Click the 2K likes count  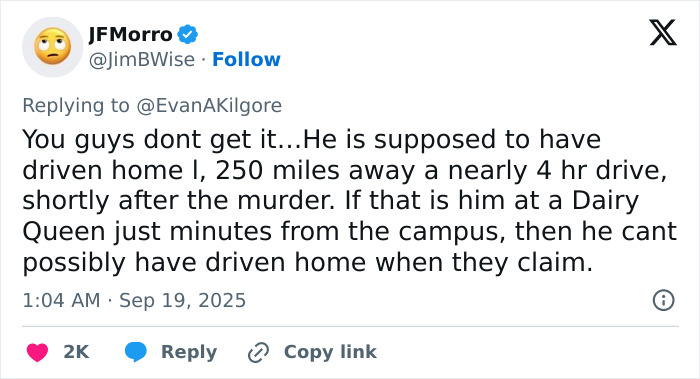click(x=76, y=352)
